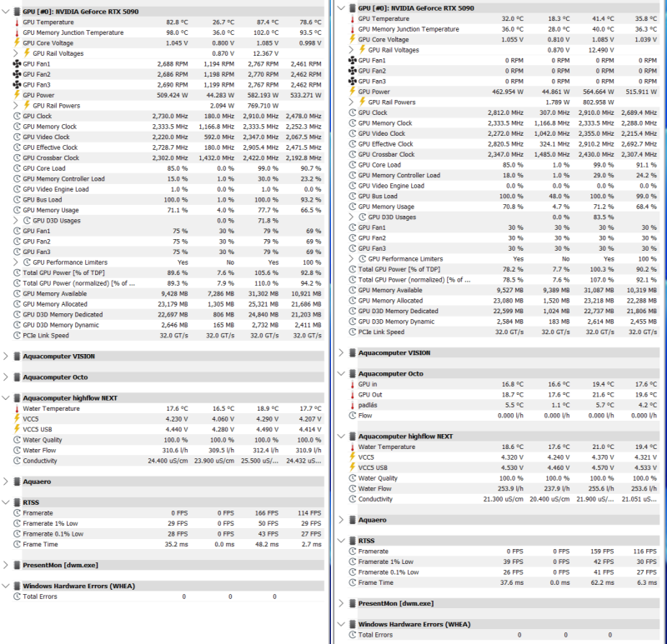The height and width of the screenshot is (644, 667).
Task: Collapse Windows Hardware Errors (WHEA) in left window
Action: click(6, 586)
